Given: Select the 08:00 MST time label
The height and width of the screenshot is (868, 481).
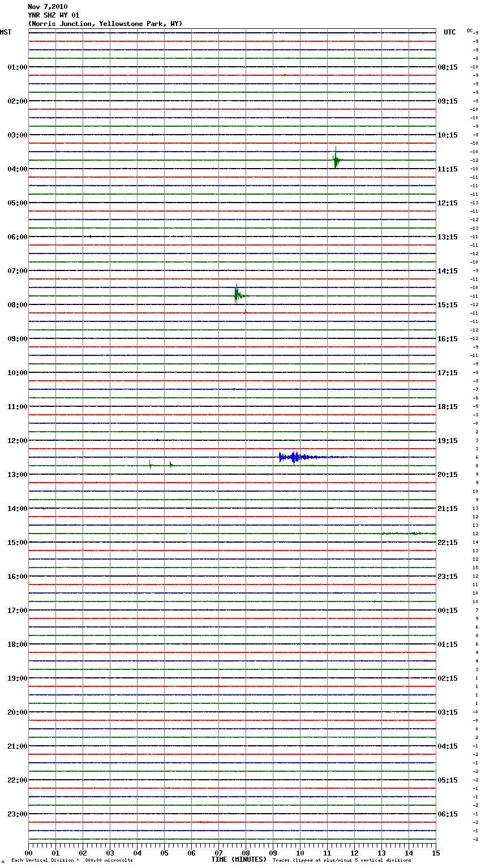Looking at the screenshot, I should [18, 305].
